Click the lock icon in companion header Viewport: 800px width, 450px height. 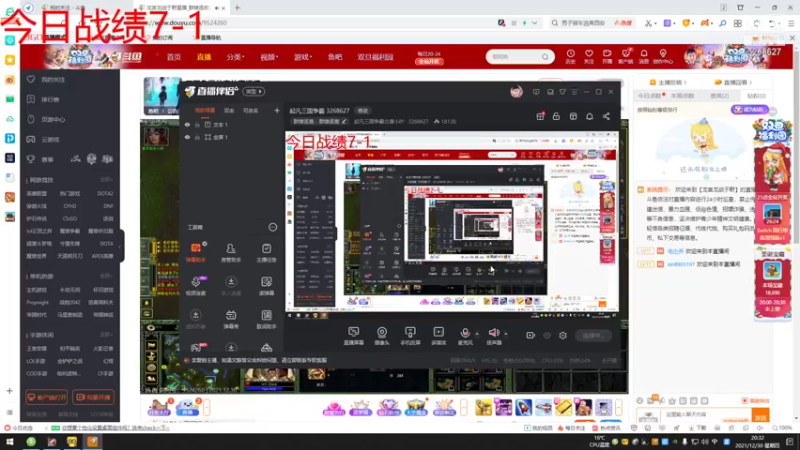coord(556,116)
